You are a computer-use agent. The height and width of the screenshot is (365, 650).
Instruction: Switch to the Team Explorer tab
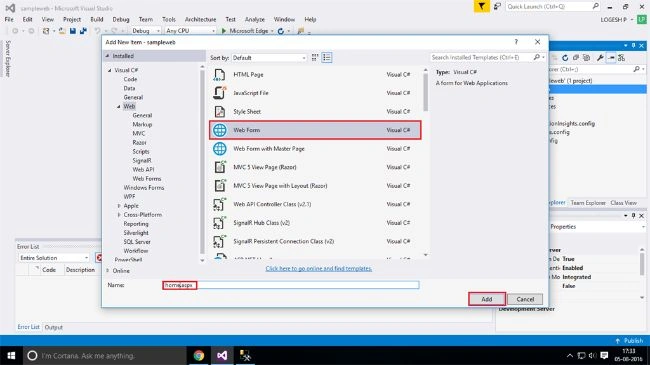[x=588, y=203]
